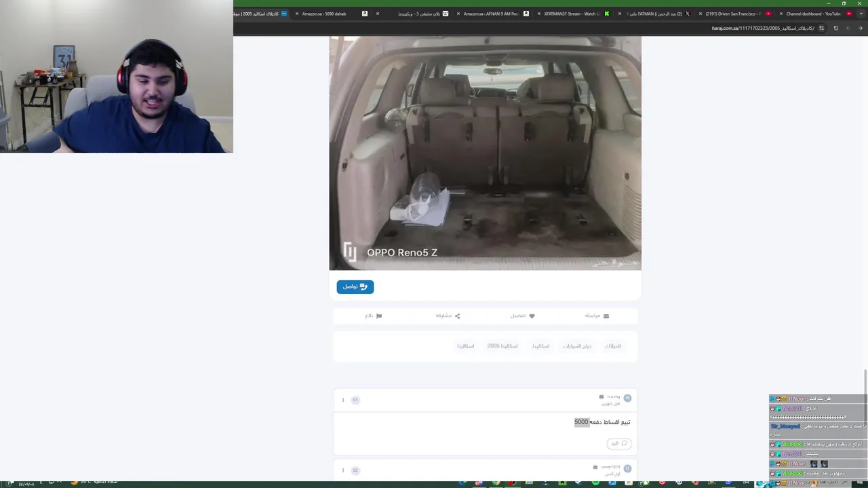The width and height of the screenshot is (868, 488).
Task: Switch to Amazon.sa AFNAN 9 AM tab
Action: click(492, 14)
